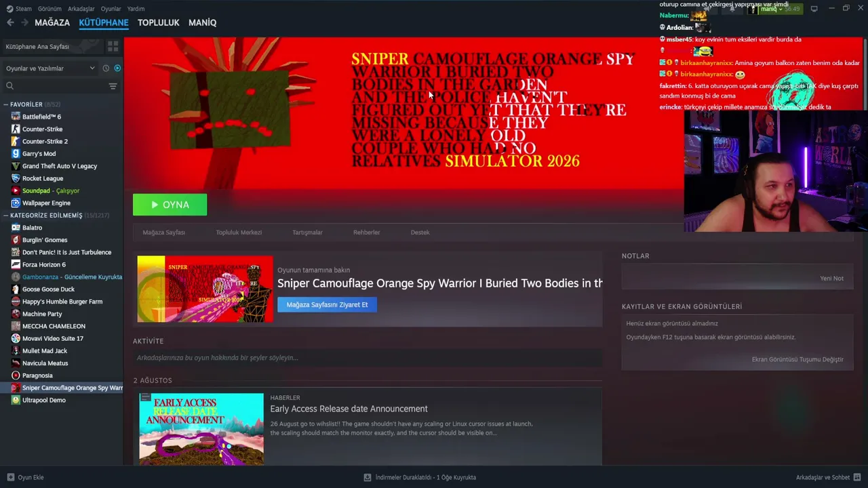Click the Ultrapool Demo icon
The image size is (868, 488).
point(16,400)
